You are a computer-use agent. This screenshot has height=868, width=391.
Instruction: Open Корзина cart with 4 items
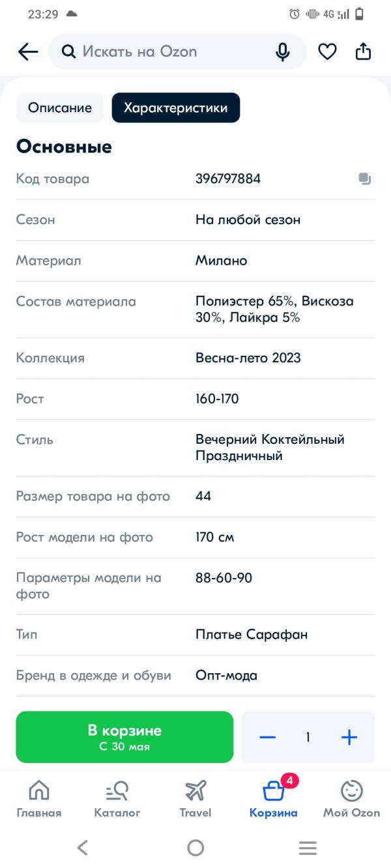[274, 798]
